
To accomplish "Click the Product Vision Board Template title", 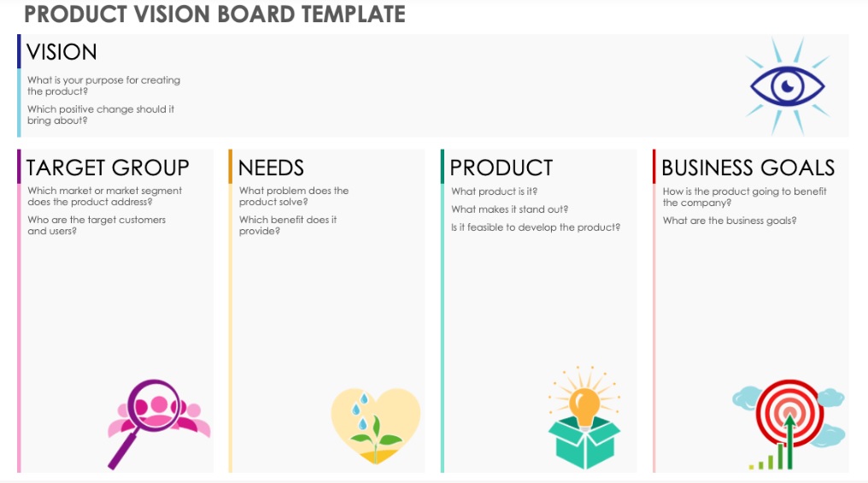I will [x=214, y=14].
